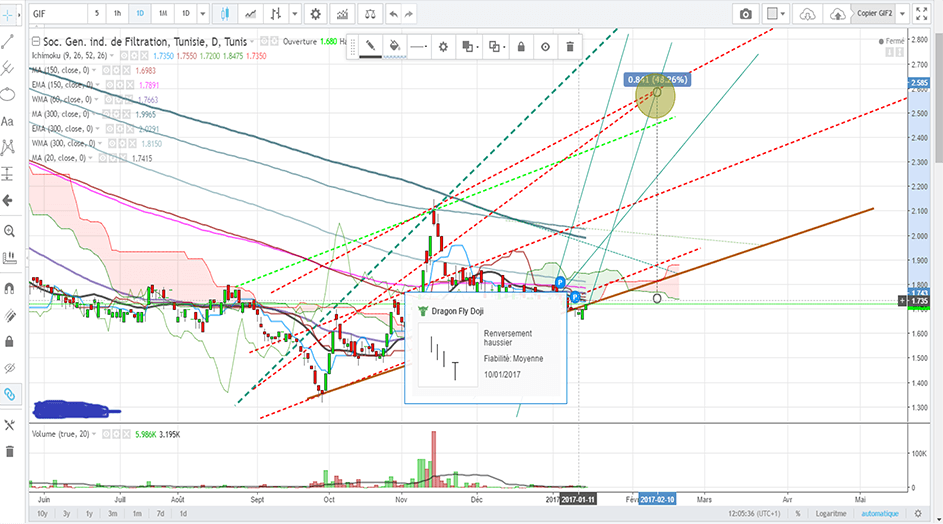Open line style selector in floating toolbar
Screen dimensions: 943x524
coord(419,46)
